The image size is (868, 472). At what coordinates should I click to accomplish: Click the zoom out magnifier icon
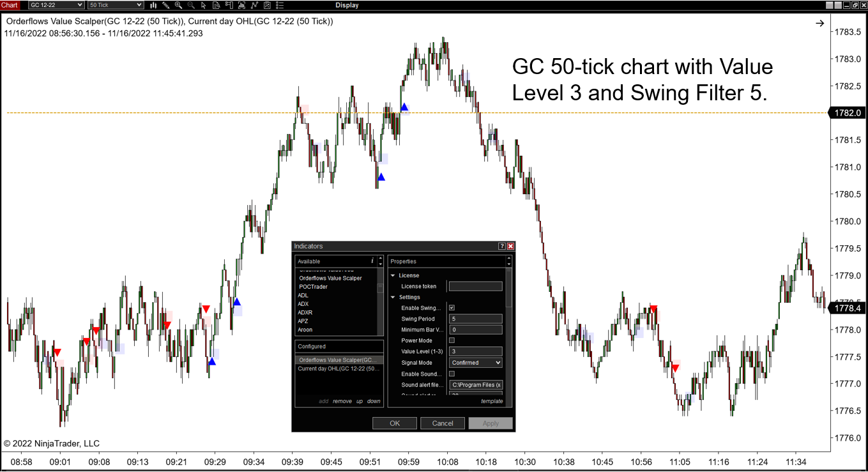191,5
